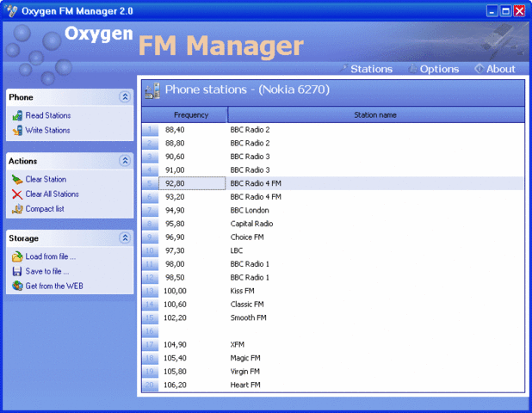This screenshot has width=532, height=413.
Task: Click the Clear All Stations link
Action: click(x=53, y=194)
